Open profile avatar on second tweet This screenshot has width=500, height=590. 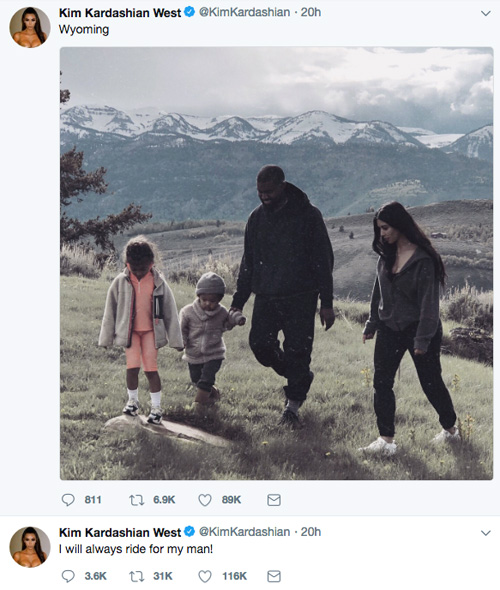coord(30,547)
